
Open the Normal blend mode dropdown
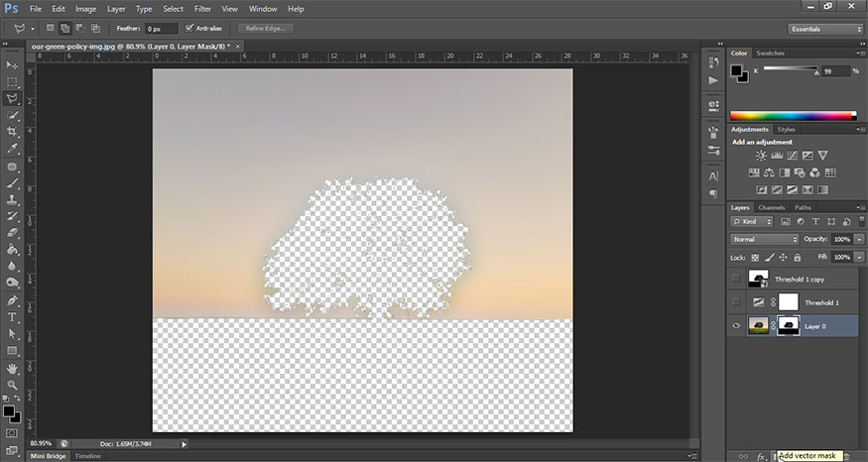pos(764,240)
